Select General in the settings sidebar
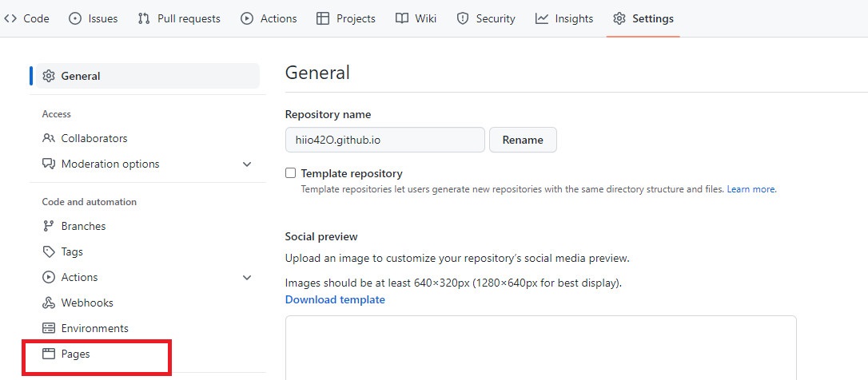This screenshot has width=868, height=380. [148, 77]
